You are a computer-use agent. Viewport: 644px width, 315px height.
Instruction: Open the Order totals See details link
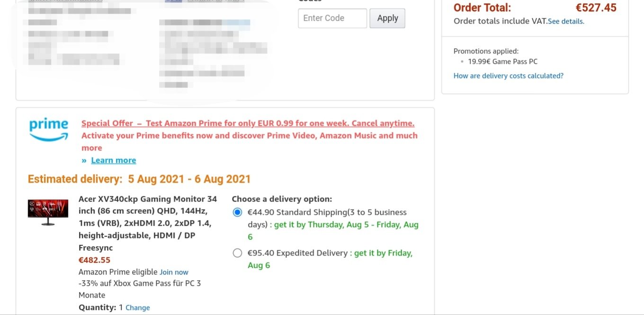(x=566, y=21)
